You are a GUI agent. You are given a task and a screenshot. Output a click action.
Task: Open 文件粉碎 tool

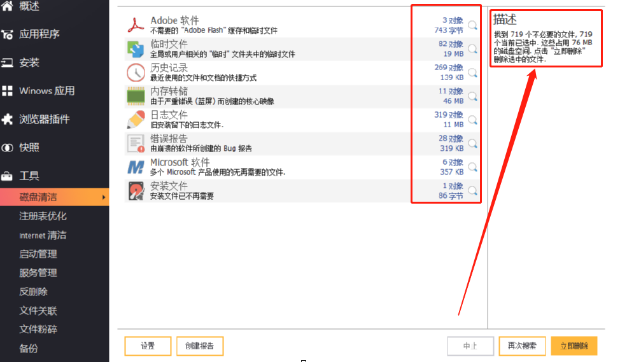coord(38,329)
